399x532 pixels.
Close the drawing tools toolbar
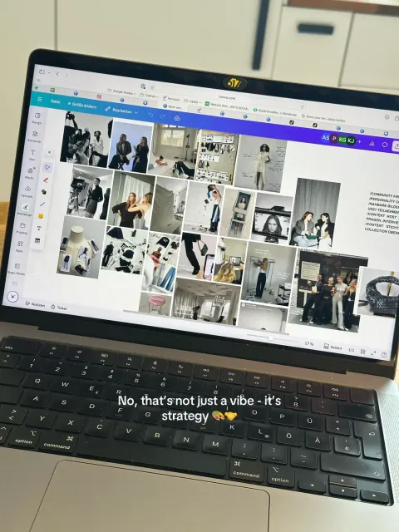[x=50, y=152]
